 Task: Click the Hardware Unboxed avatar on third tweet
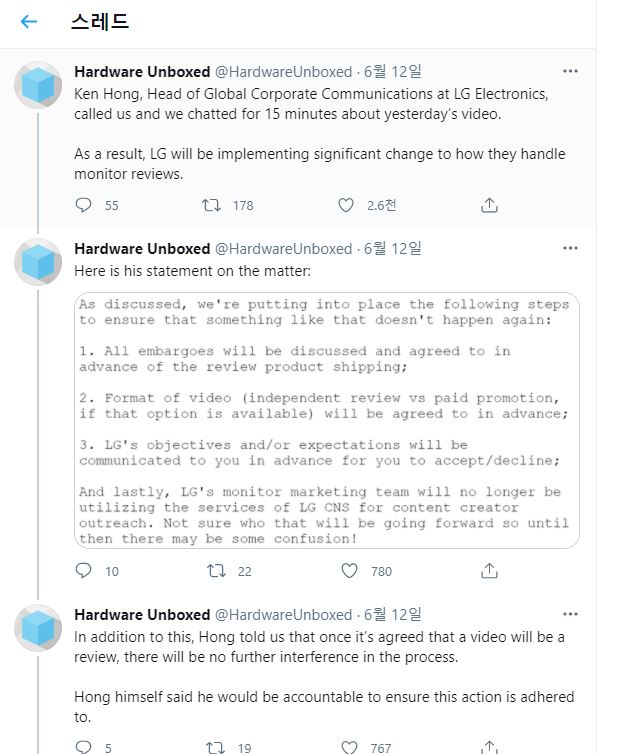[38, 628]
